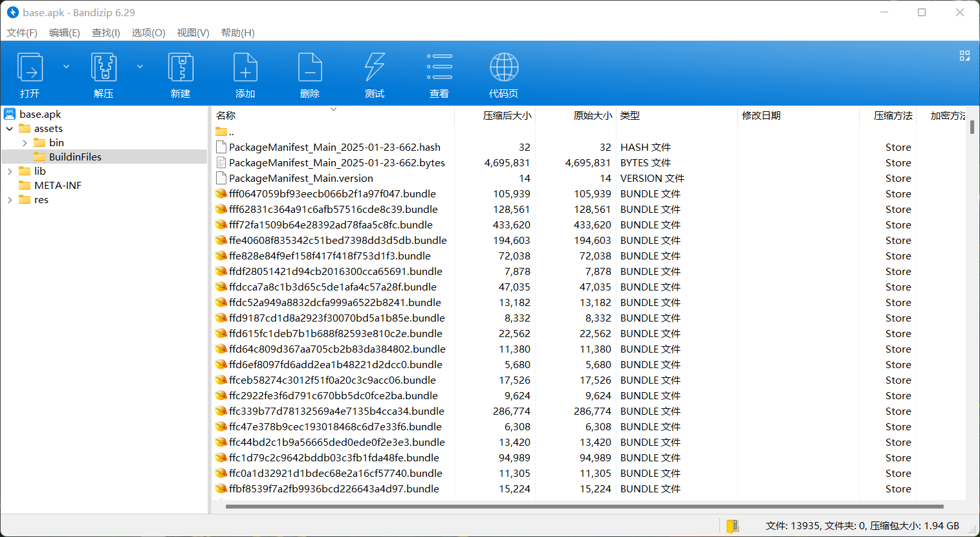
Task: Expand the bin folder in the tree
Action: click(25, 143)
